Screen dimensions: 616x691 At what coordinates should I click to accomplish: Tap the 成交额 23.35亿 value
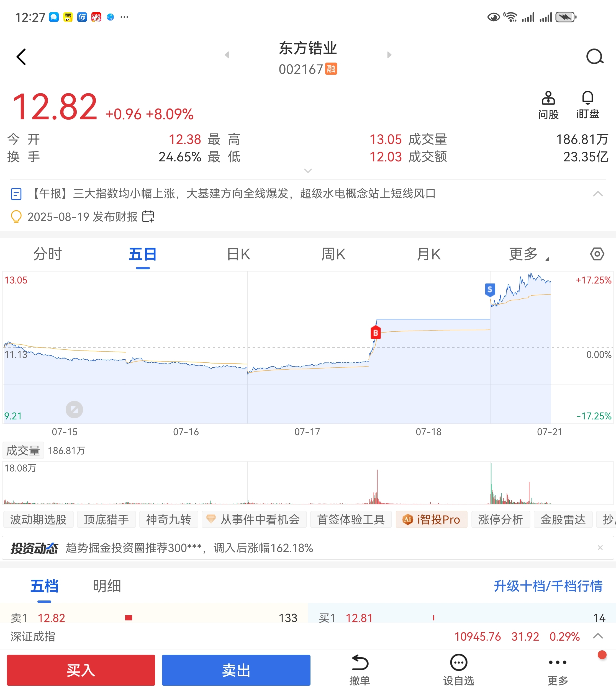coord(586,157)
